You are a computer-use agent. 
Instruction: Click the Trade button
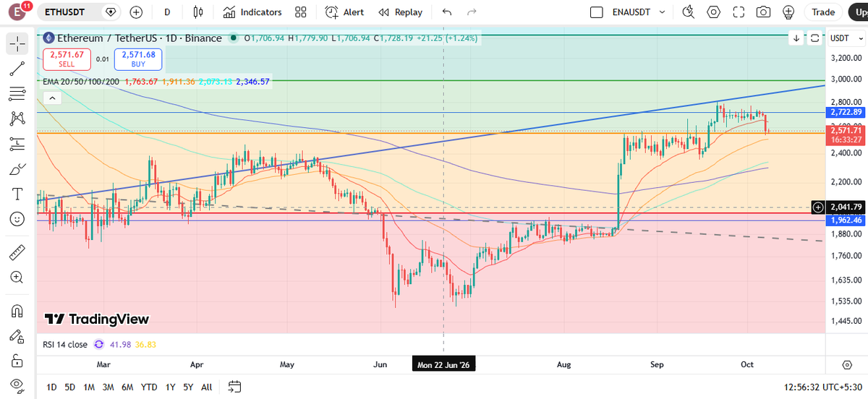(x=822, y=12)
